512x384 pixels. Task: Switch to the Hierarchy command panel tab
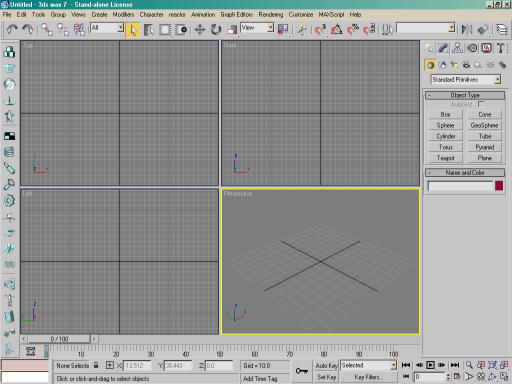[457, 48]
